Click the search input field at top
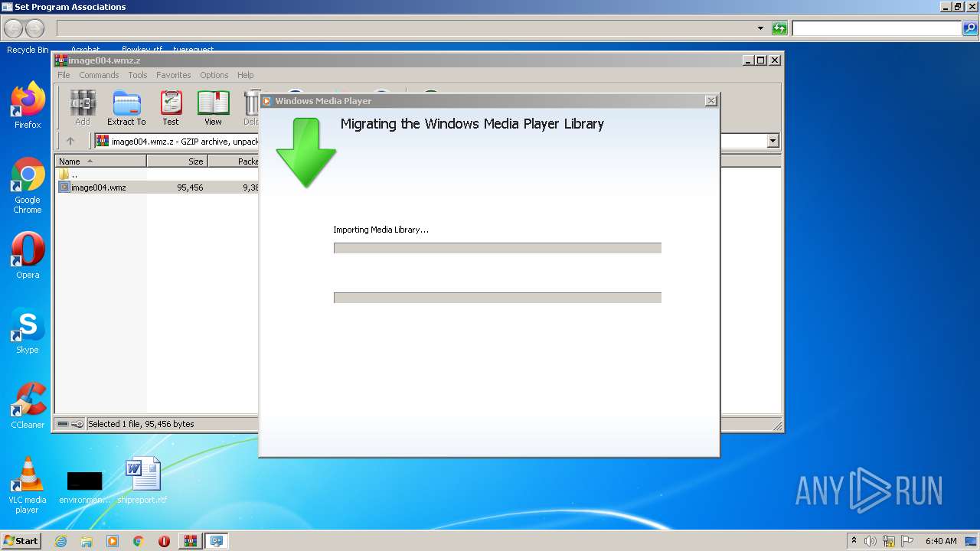Image resolution: width=980 pixels, height=551 pixels. click(877, 28)
